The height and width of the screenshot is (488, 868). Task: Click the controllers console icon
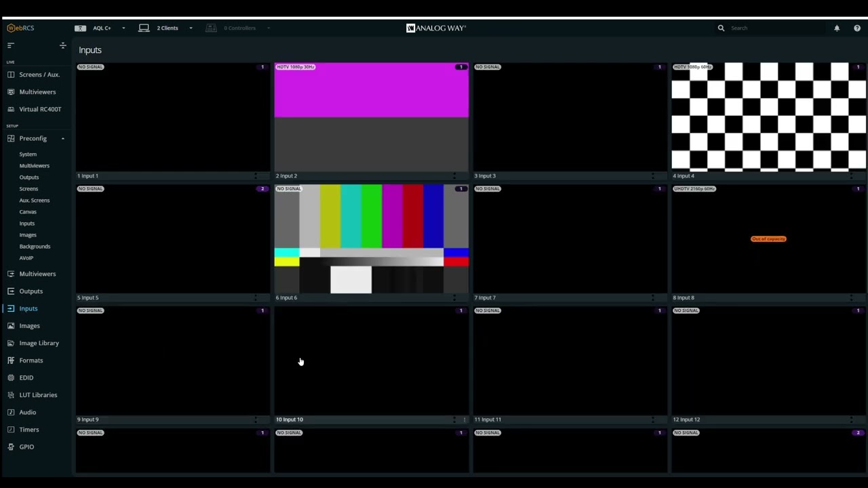click(211, 28)
